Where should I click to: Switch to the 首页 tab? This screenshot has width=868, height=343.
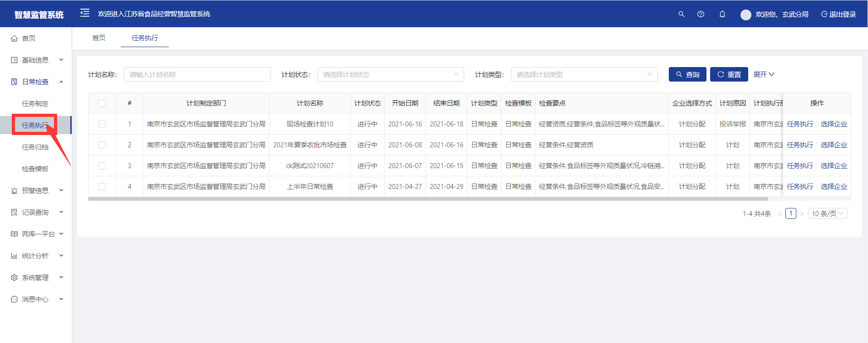(98, 38)
